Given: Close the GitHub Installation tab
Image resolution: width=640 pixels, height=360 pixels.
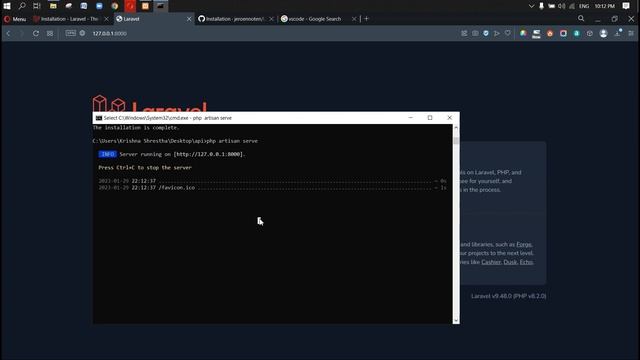Looking at the screenshot, I should click(271, 19).
